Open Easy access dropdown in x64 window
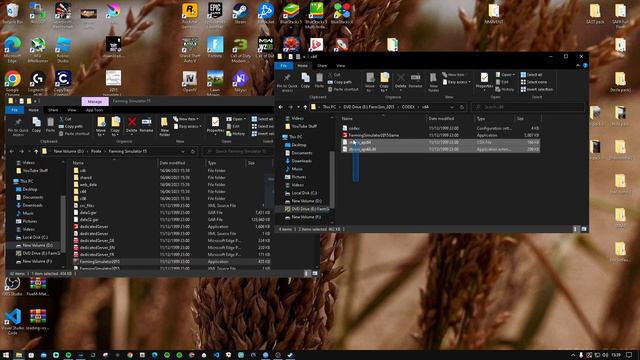The width and height of the screenshot is (640, 360). (x=456, y=82)
